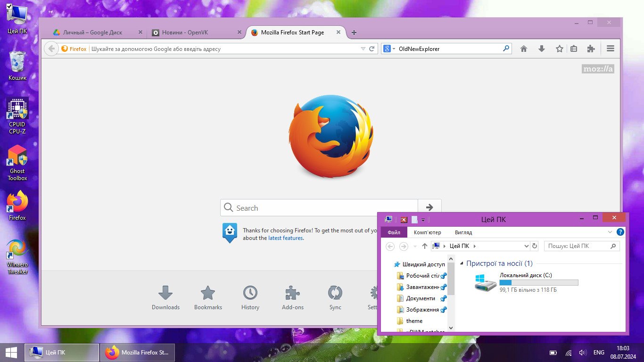
Task: Bookmark this page with star icon
Action: [x=560, y=49]
